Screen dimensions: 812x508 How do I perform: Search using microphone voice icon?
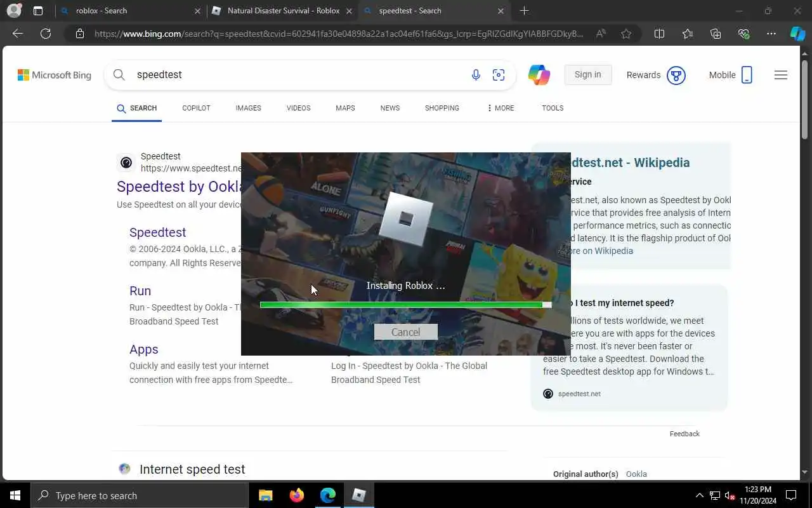click(x=476, y=75)
